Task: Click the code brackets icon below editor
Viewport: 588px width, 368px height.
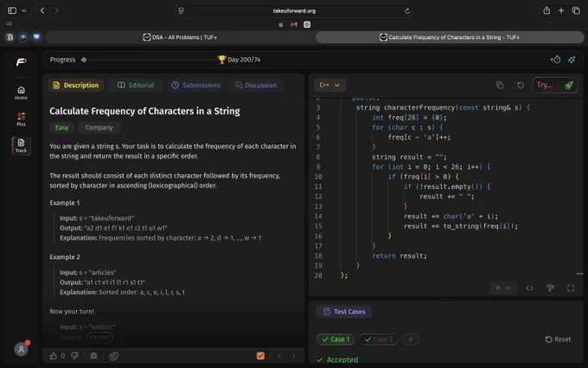Action: 529,288
